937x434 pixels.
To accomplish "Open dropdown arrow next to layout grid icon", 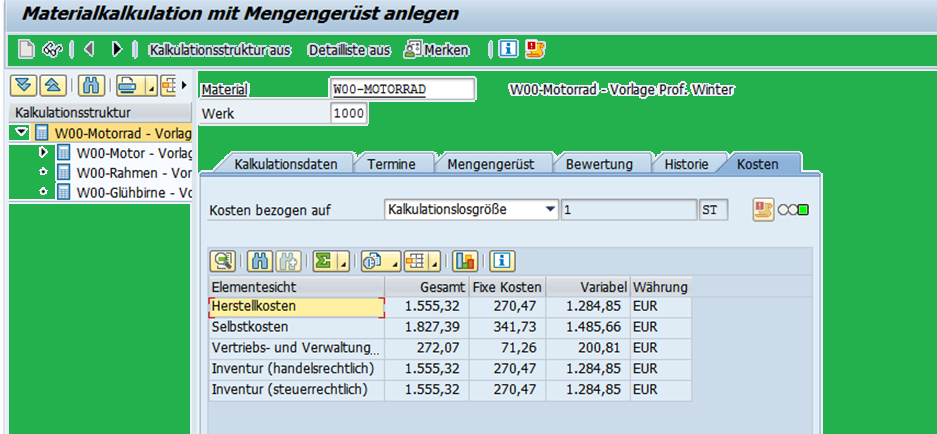I will [x=434, y=261].
